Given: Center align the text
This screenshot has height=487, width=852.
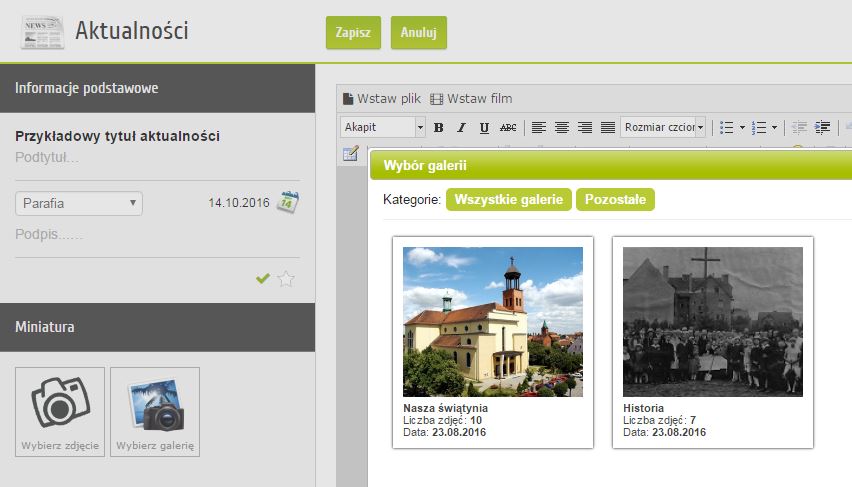Looking at the screenshot, I should [x=562, y=127].
